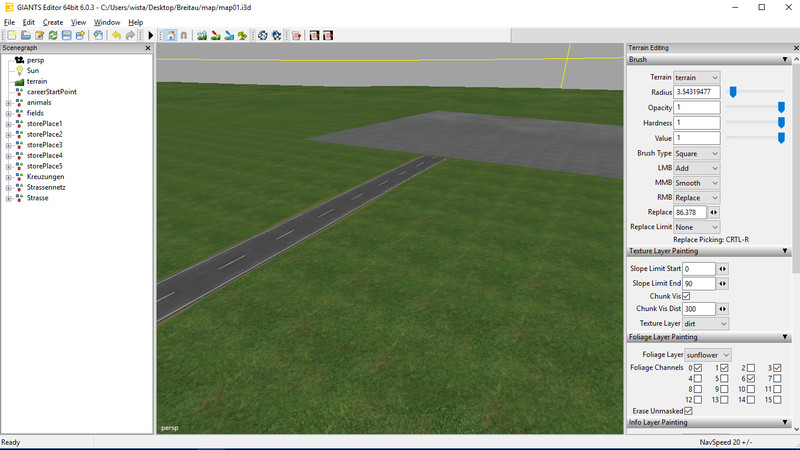Viewport: 800px width, 450px height.
Task: Open the Create menu
Action: [x=53, y=22]
